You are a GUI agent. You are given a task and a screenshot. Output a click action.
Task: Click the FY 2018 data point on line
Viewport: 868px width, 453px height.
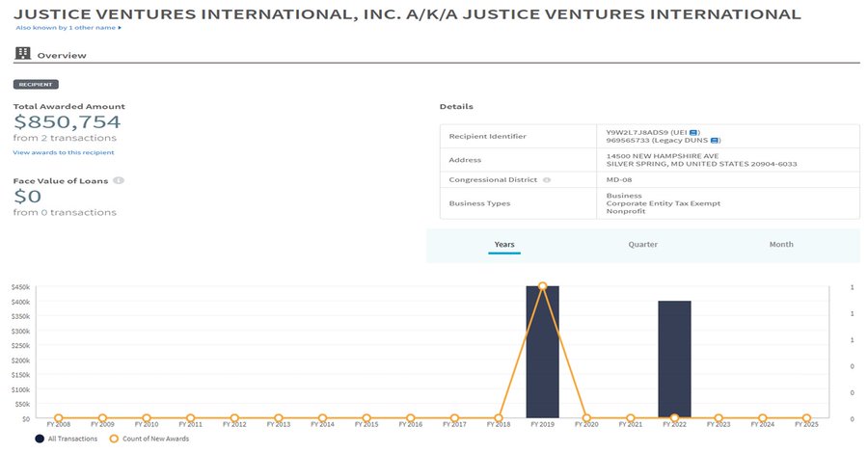click(499, 418)
